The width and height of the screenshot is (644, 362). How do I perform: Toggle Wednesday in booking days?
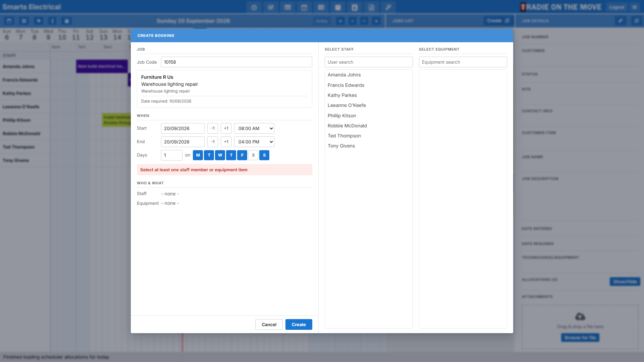[220, 155]
